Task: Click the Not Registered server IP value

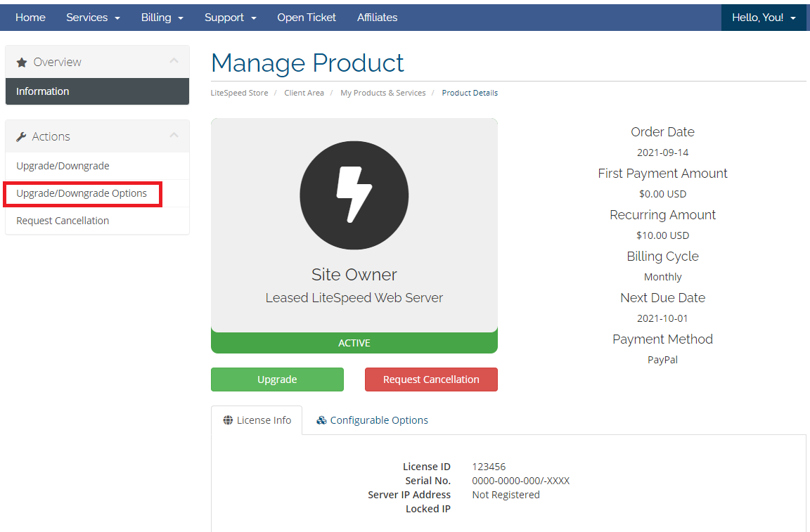Action: (x=506, y=495)
